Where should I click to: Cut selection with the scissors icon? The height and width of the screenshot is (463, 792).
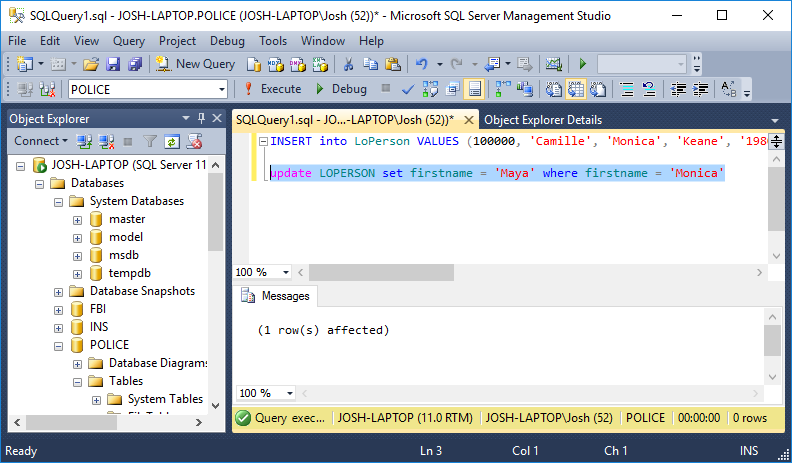(x=348, y=64)
